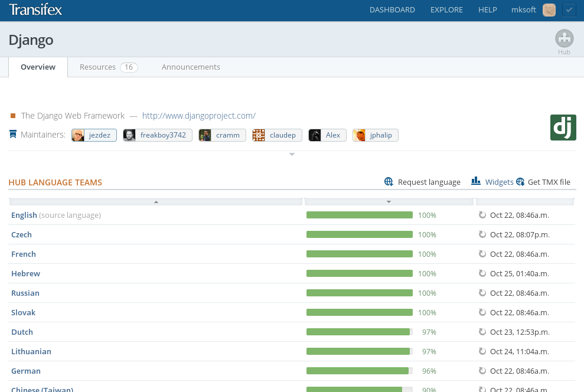Click refresh icon in Lithuanian row
This screenshot has width=584, height=392.
pos(482,351)
